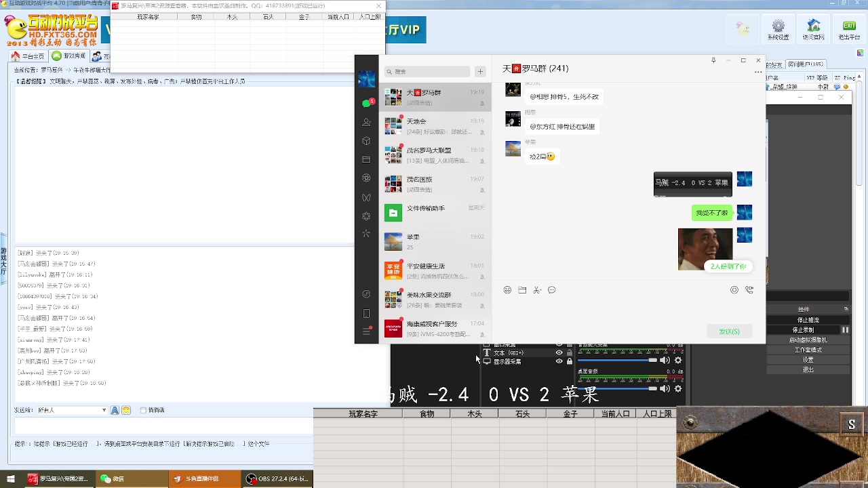Open 平安健康生活 conversation
The height and width of the screenshot is (488, 868).
point(435,271)
